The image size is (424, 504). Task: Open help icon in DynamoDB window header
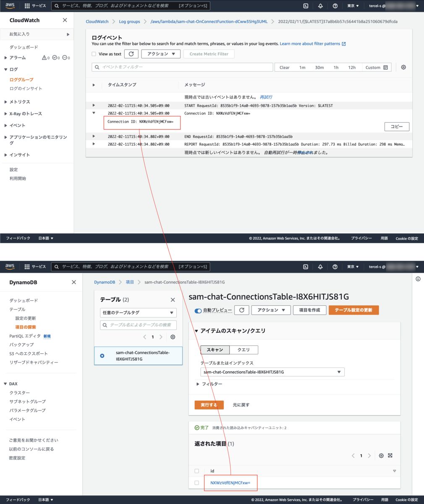(x=335, y=267)
